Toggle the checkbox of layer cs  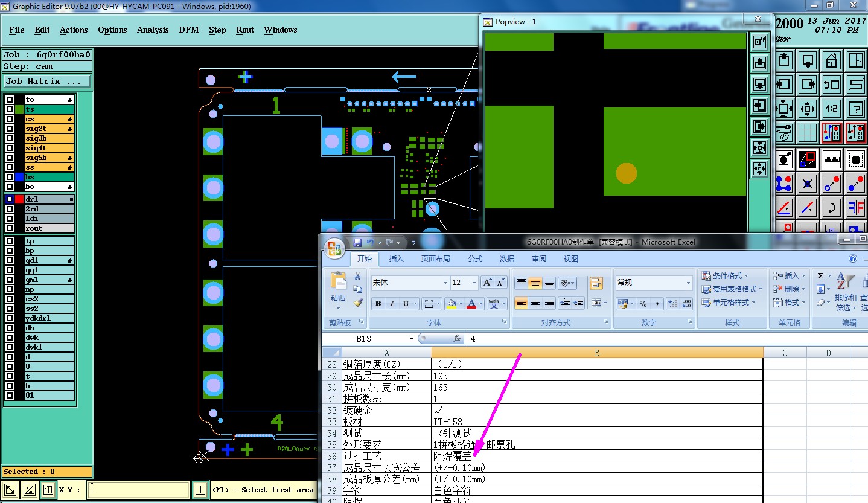[10, 119]
